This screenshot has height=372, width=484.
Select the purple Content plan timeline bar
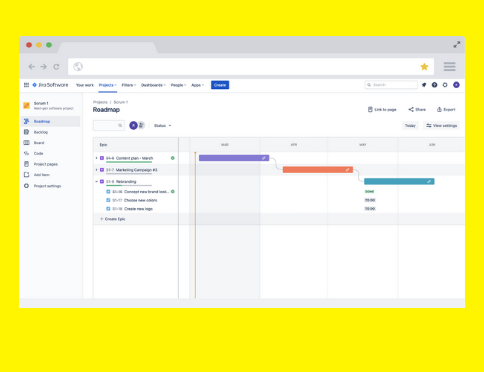click(x=234, y=158)
